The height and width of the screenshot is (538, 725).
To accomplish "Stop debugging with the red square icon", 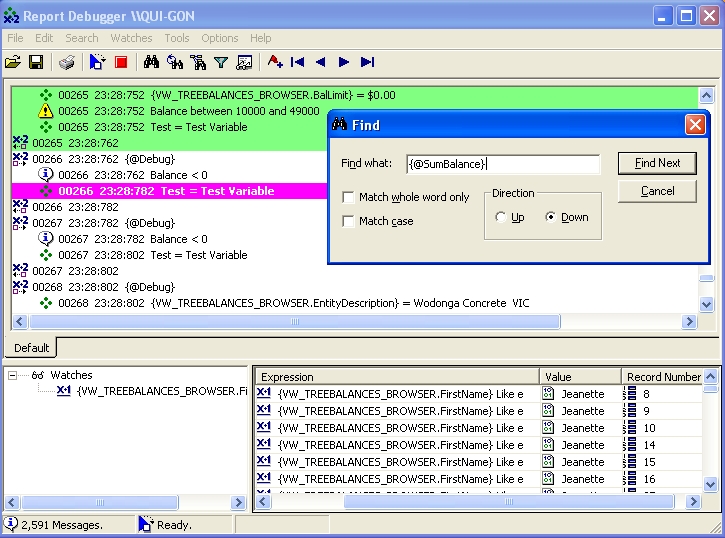I will click(x=121, y=62).
